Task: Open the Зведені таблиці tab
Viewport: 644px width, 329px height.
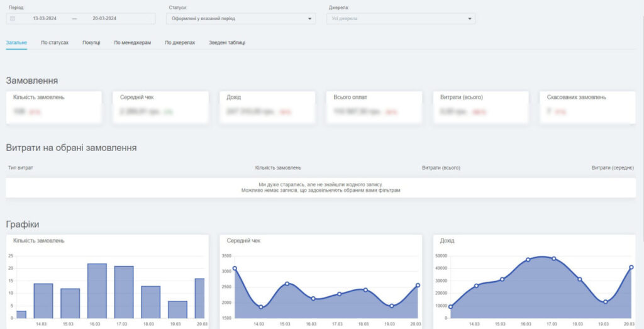Action: click(x=227, y=43)
